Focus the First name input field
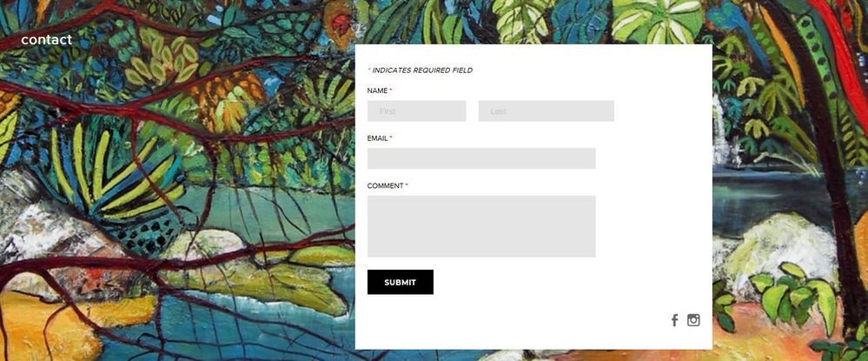The image size is (868, 361). pyautogui.click(x=417, y=110)
